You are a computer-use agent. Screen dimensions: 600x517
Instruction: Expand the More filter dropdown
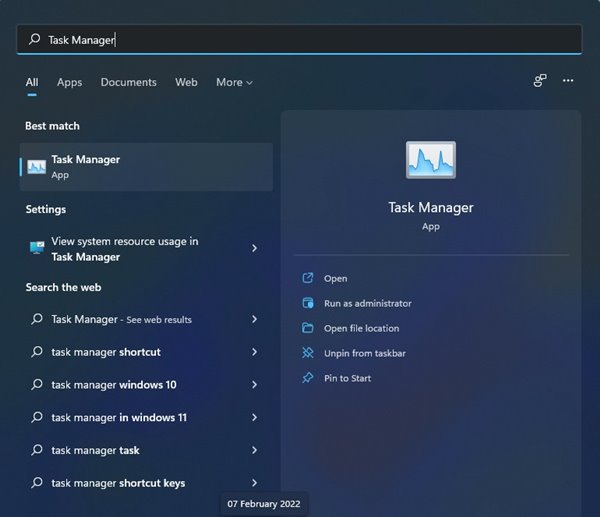click(x=234, y=82)
